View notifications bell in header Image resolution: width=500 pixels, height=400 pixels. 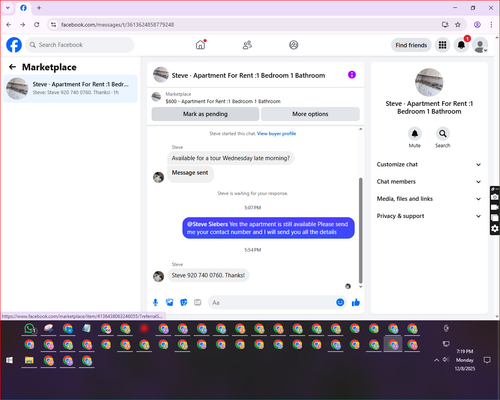(x=461, y=45)
